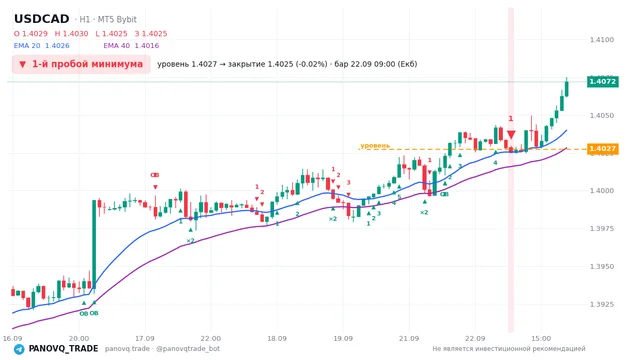Click the low price L 1.4025
640x360 pixels.
point(111,33)
